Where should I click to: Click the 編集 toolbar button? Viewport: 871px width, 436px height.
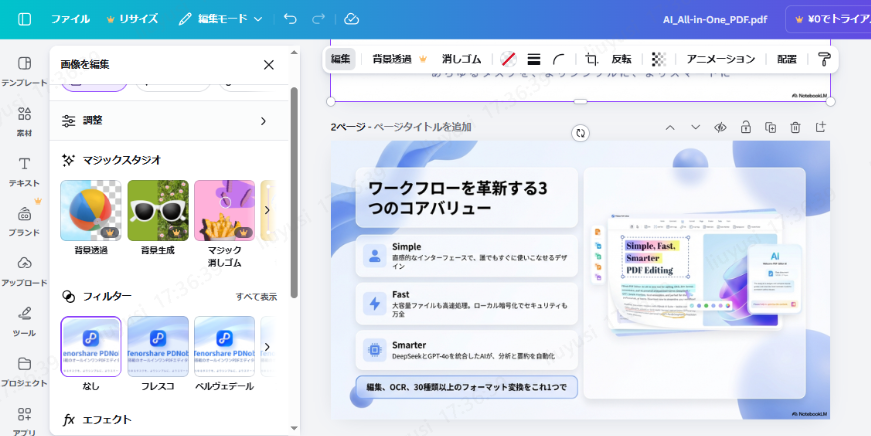click(341, 59)
